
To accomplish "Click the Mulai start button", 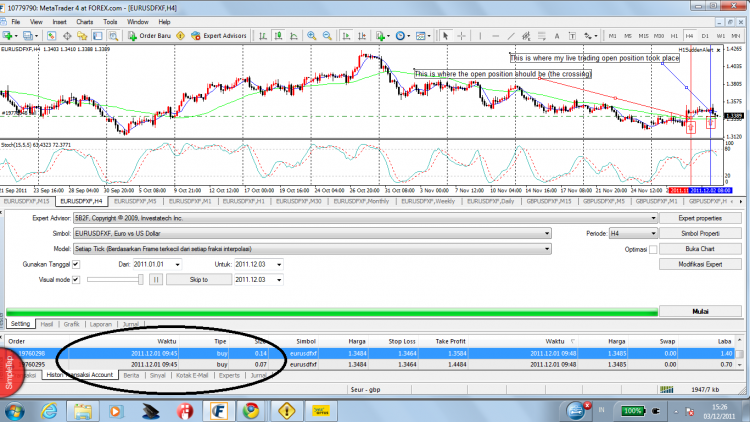I will click(700, 311).
